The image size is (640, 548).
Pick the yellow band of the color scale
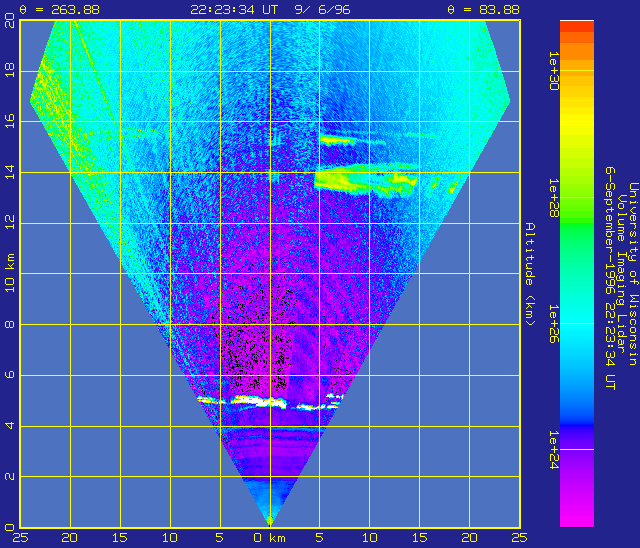[577, 122]
